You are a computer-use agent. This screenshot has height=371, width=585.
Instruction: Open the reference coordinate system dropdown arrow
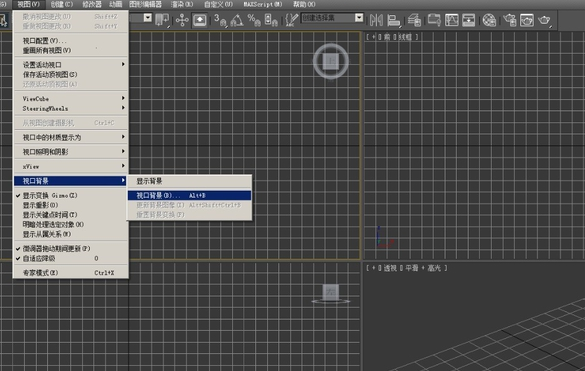pos(148,18)
